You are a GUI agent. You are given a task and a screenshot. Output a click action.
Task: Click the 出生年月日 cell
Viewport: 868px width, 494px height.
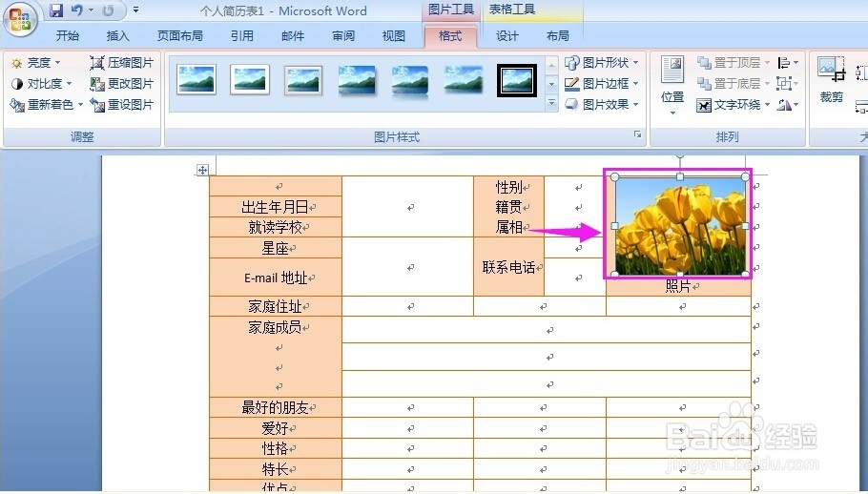click(x=276, y=207)
